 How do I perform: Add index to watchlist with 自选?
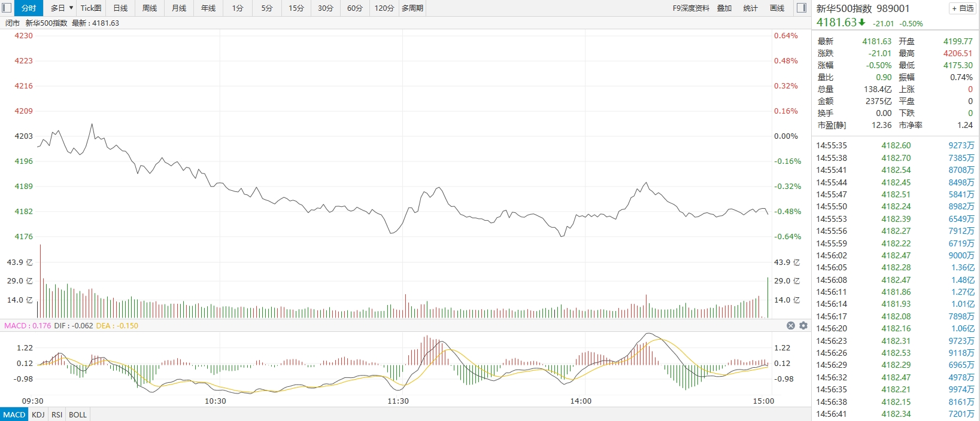963,8
